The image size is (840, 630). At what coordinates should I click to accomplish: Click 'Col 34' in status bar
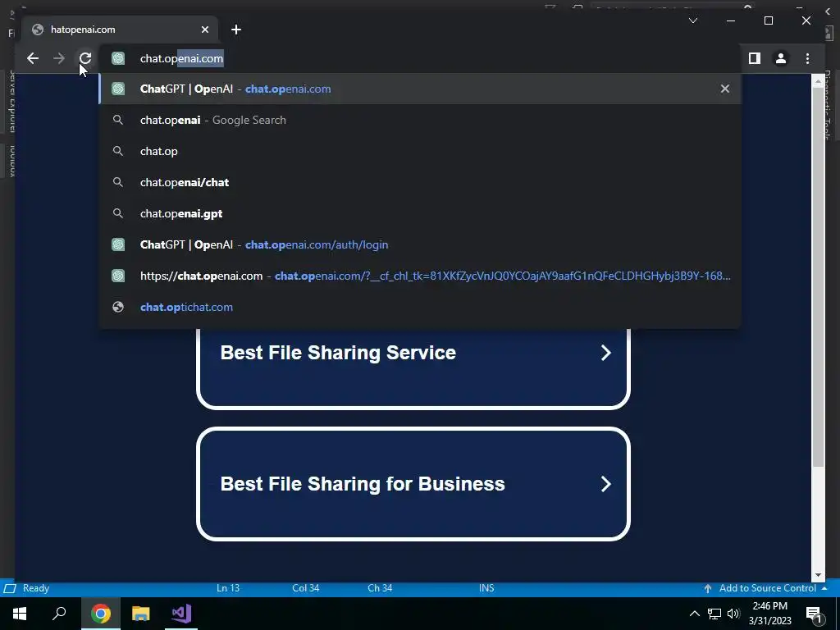[306, 588]
